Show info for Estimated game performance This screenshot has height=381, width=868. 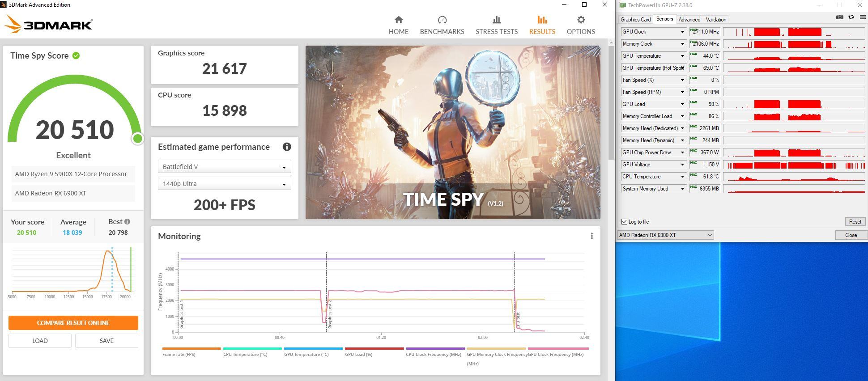tap(287, 147)
